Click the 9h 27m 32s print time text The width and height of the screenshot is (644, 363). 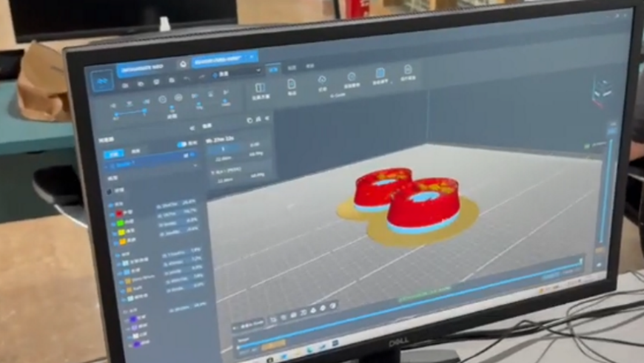[x=220, y=140]
